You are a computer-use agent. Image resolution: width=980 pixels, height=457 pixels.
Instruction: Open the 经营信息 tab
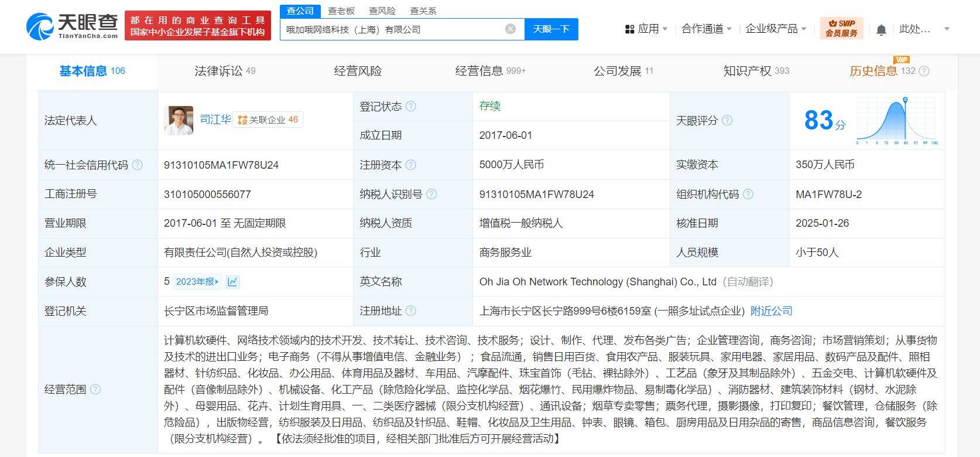pyautogui.click(x=491, y=71)
